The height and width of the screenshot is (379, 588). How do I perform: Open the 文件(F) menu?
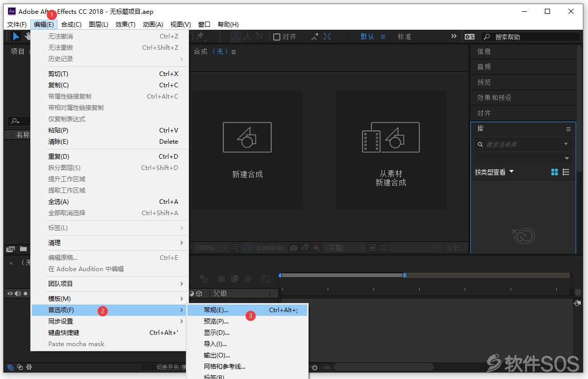(x=17, y=24)
